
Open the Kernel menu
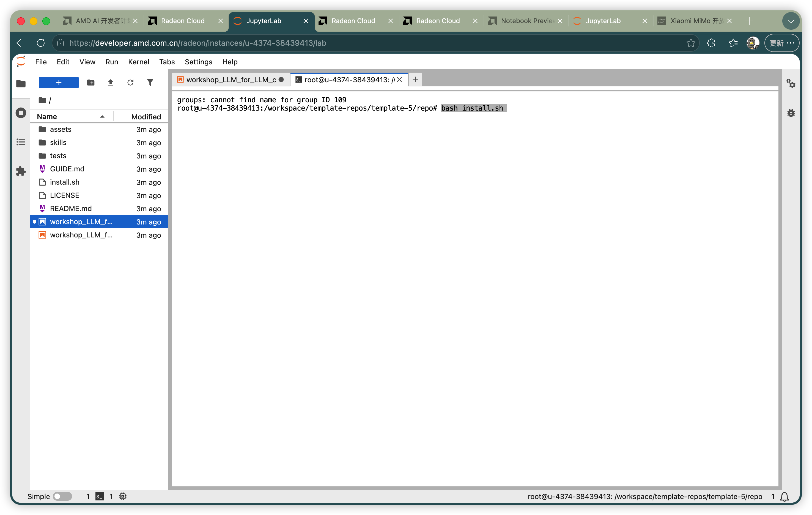click(x=139, y=62)
